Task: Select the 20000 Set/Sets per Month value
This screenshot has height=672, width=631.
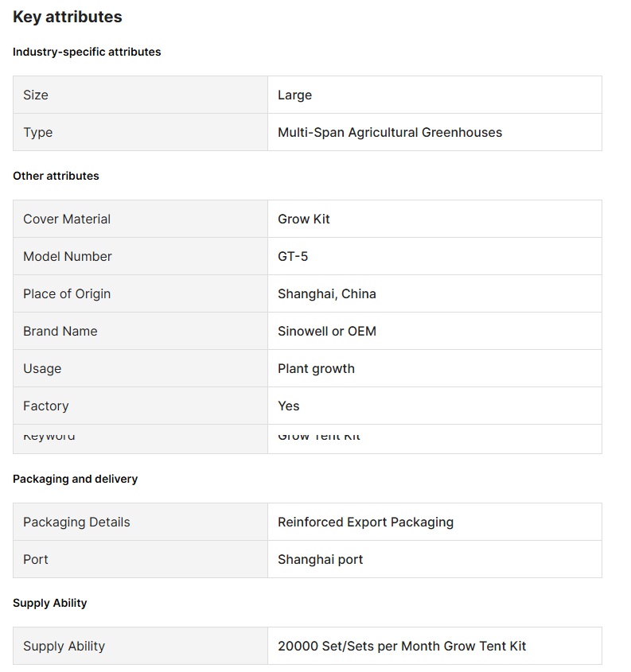Action: pos(402,646)
